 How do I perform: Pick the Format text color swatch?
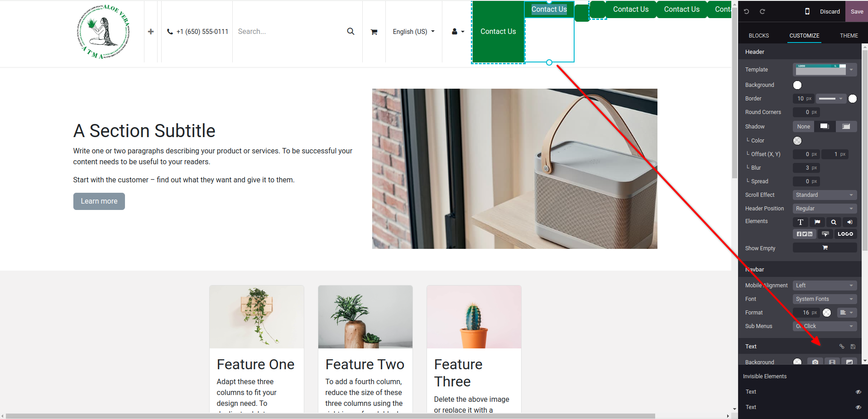click(827, 313)
